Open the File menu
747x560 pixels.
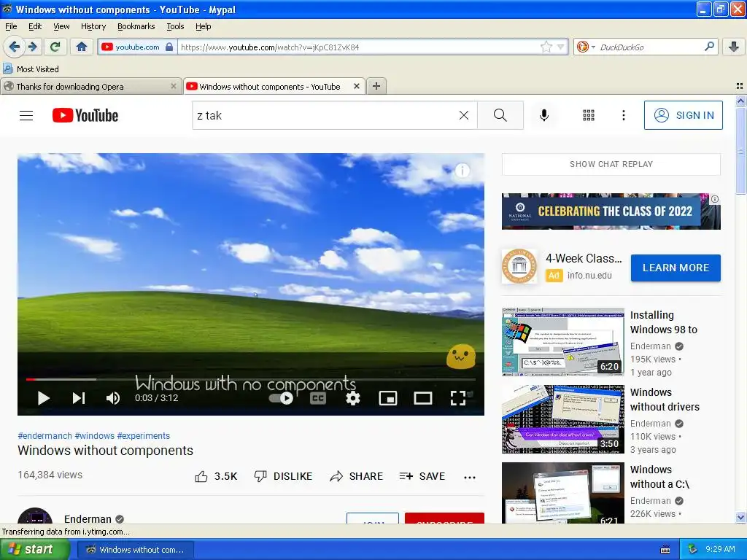11,26
